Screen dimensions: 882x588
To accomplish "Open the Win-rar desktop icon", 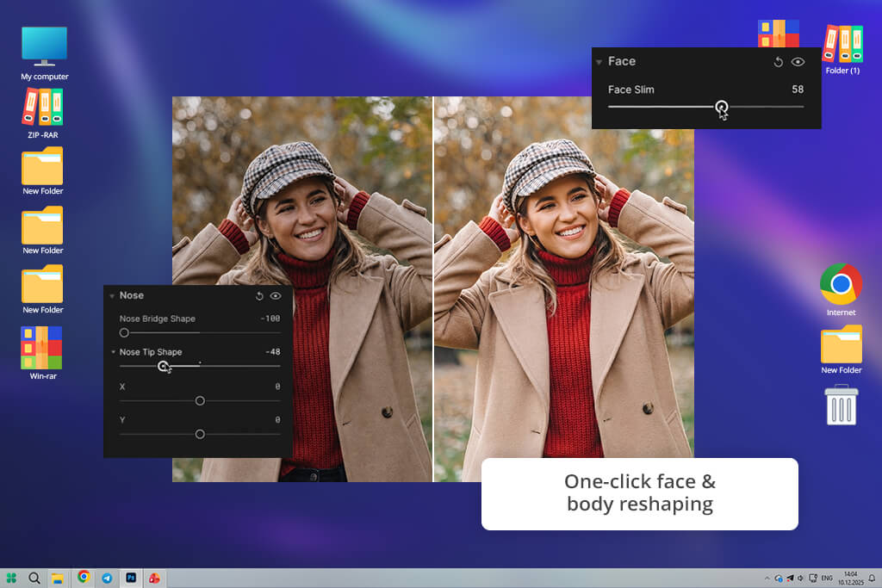I will [x=42, y=353].
